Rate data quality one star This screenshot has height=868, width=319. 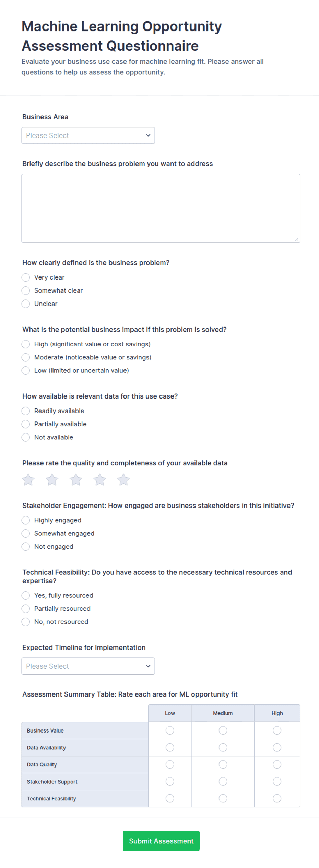click(x=28, y=480)
